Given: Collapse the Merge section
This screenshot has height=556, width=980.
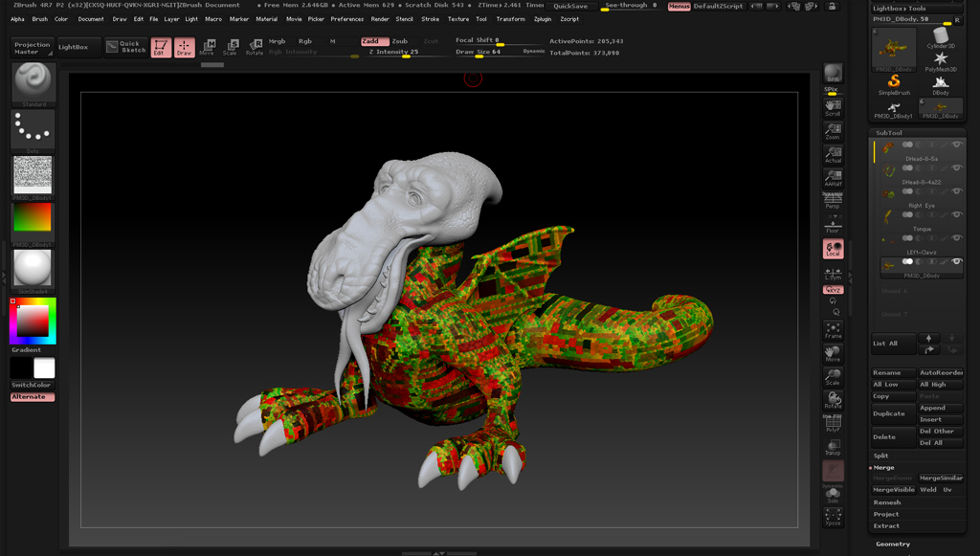Looking at the screenshot, I should [x=883, y=467].
